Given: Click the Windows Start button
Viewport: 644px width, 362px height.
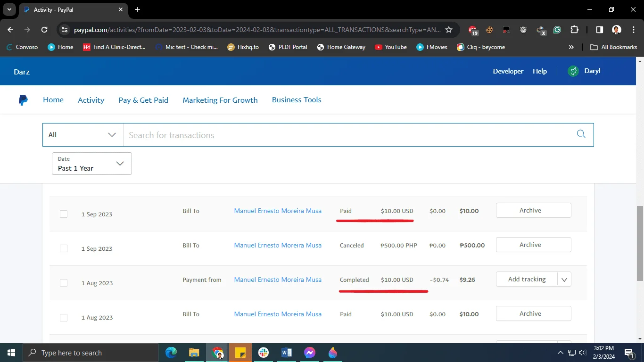Looking at the screenshot, I should pos(11,353).
